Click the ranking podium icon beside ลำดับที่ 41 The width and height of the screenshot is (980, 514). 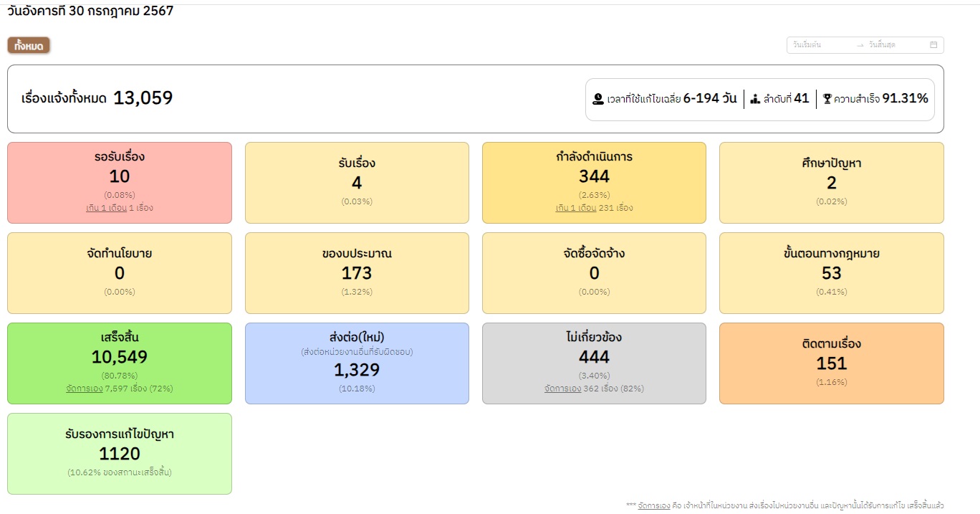pyautogui.click(x=755, y=99)
